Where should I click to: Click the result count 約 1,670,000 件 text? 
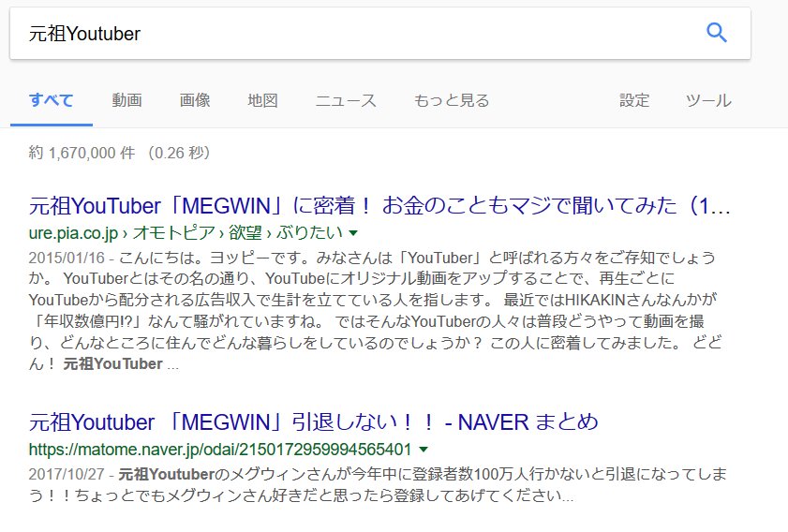(x=82, y=153)
